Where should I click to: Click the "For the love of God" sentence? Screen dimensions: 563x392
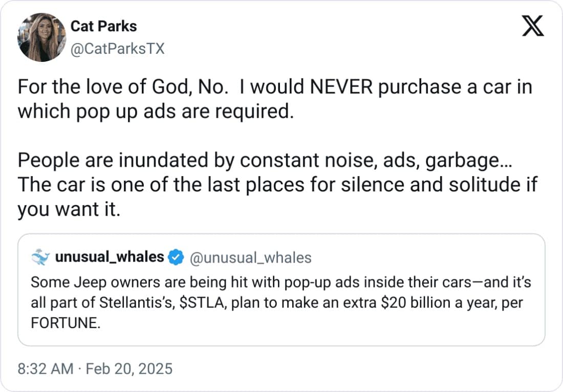122,87
